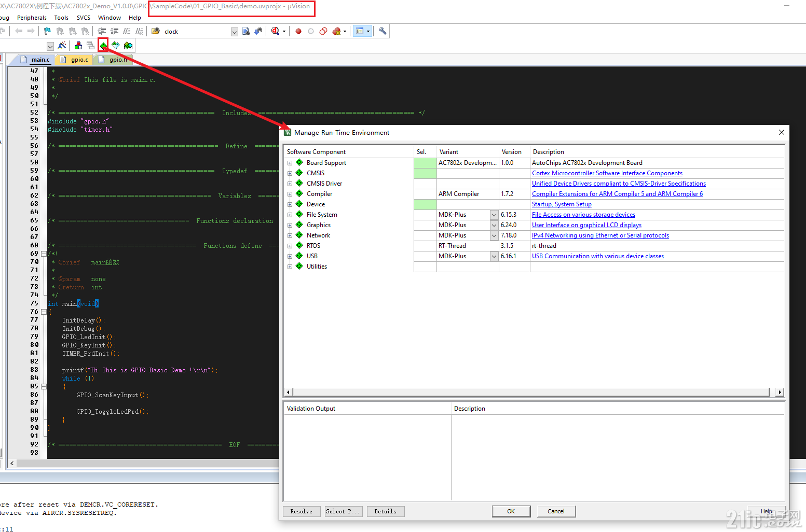Open the SVCS menu

84,18
